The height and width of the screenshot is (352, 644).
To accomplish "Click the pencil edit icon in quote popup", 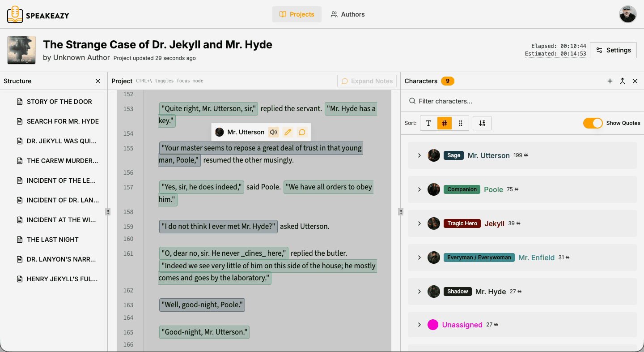I will [288, 132].
